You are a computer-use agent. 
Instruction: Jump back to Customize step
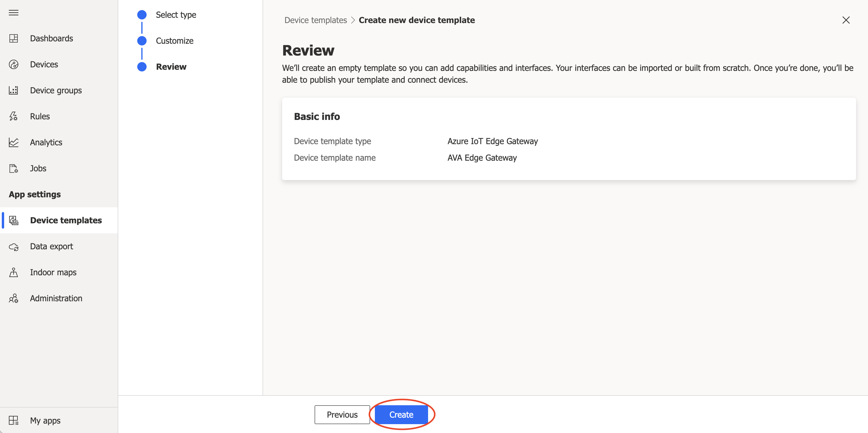[x=174, y=41]
